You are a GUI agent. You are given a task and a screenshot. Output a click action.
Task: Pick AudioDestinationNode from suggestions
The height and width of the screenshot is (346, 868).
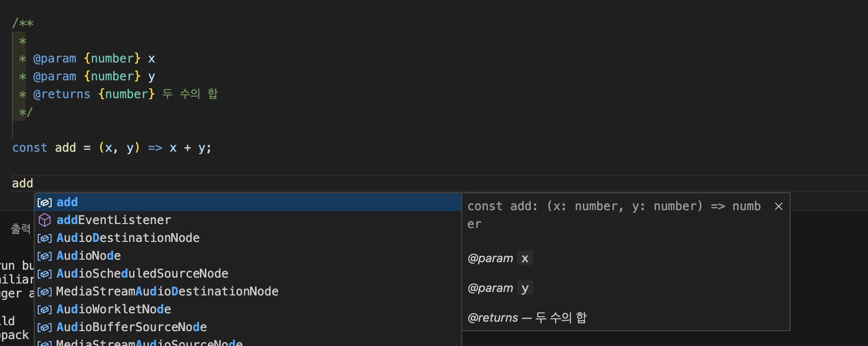pyautogui.click(x=248, y=238)
